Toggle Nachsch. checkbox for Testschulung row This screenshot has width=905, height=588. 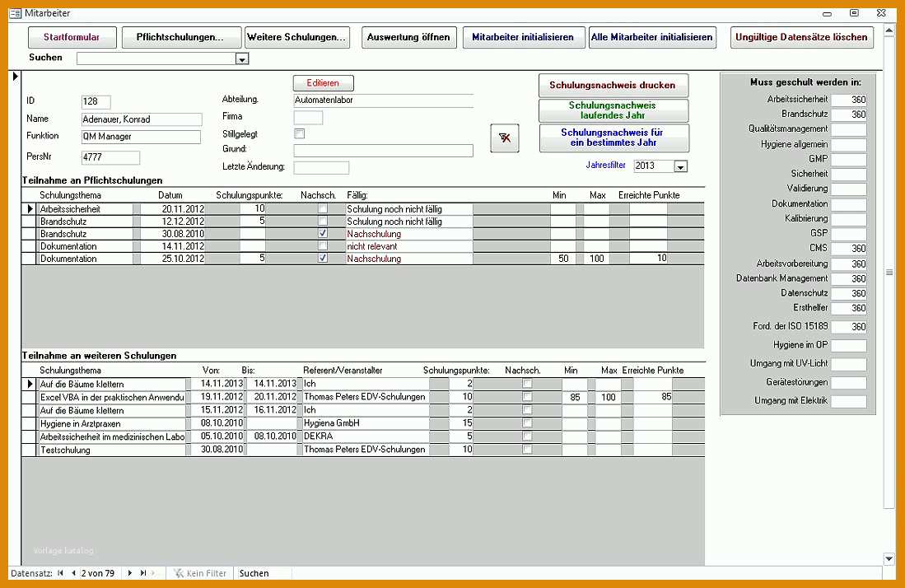coord(527,449)
